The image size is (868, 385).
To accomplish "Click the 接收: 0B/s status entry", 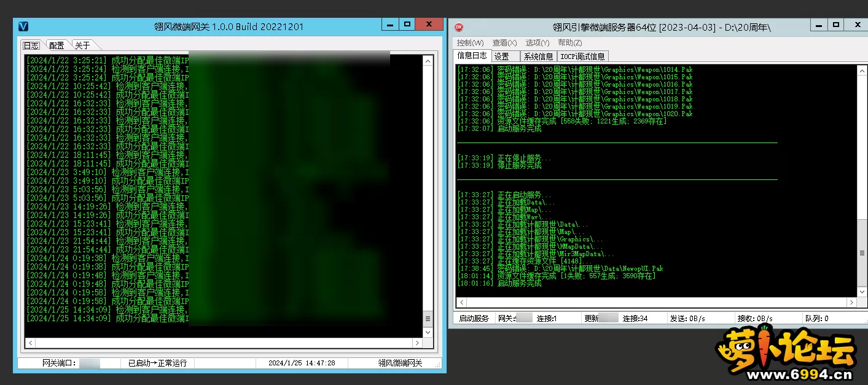I will pos(755,318).
